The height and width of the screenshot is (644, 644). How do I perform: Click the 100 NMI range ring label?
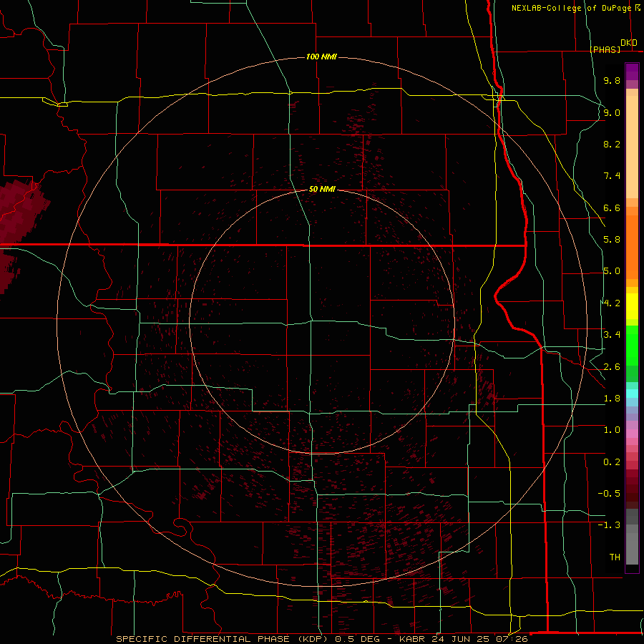[321, 57]
